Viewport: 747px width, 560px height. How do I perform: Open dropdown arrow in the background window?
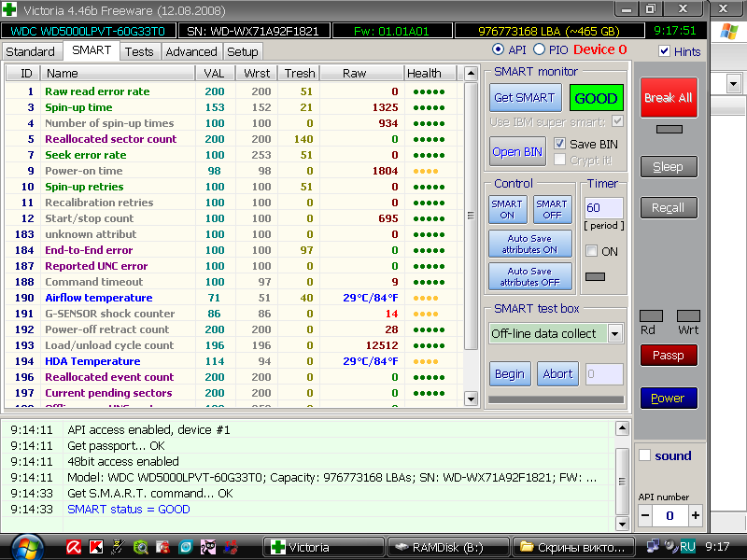(x=734, y=84)
